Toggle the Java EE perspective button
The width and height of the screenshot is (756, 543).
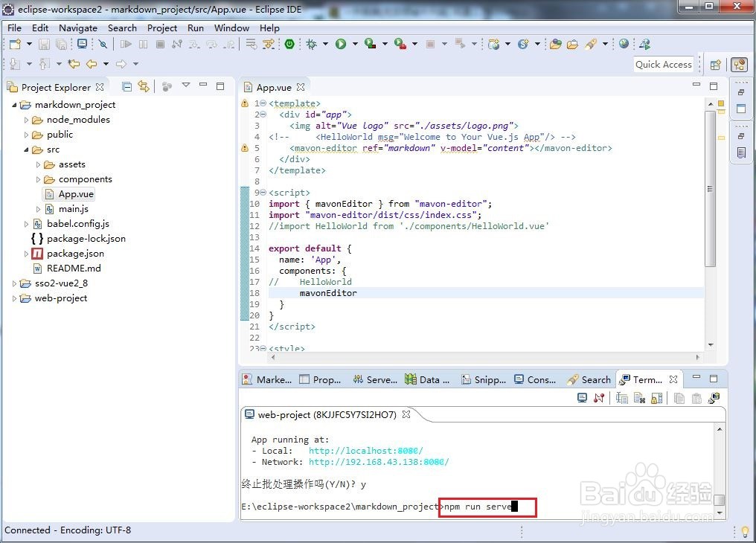[739, 65]
